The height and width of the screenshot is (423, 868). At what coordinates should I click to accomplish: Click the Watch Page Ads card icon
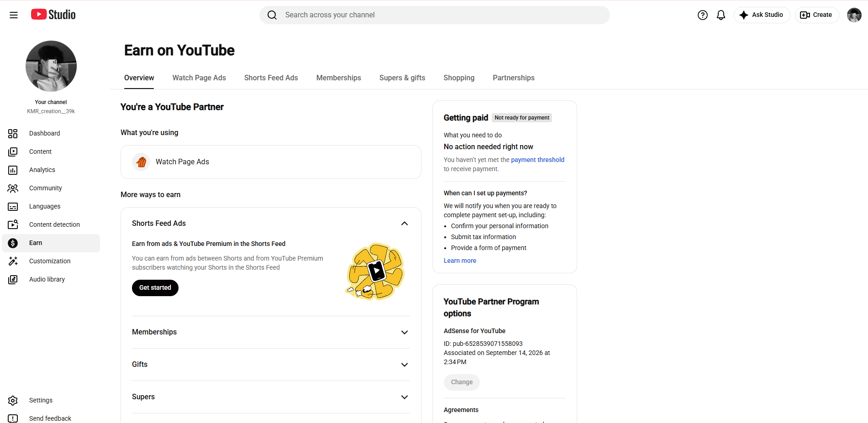(141, 162)
